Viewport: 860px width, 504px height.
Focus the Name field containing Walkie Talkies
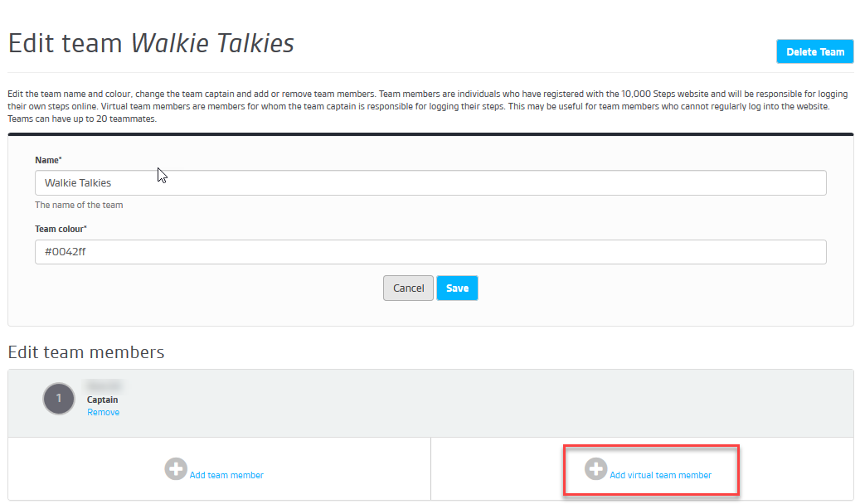coord(430,183)
